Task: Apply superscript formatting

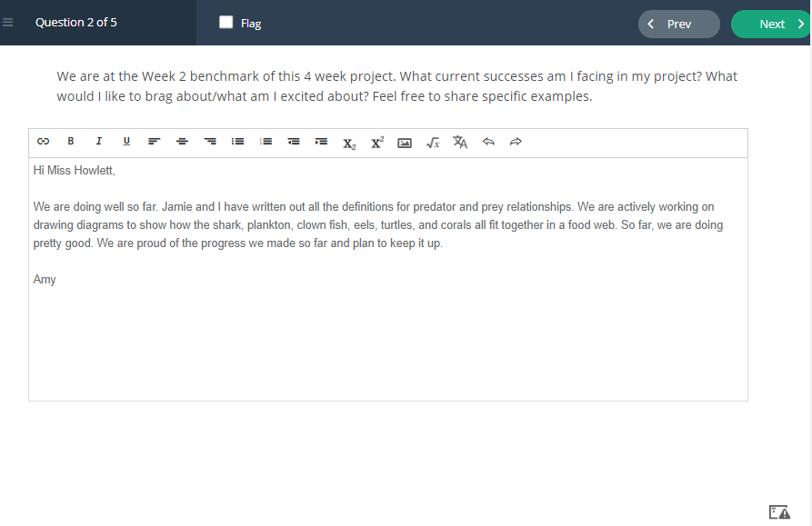Action: click(x=377, y=143)
